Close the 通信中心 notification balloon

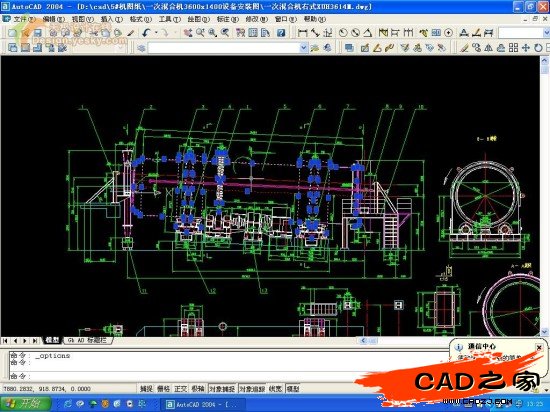tap(539, 347)
